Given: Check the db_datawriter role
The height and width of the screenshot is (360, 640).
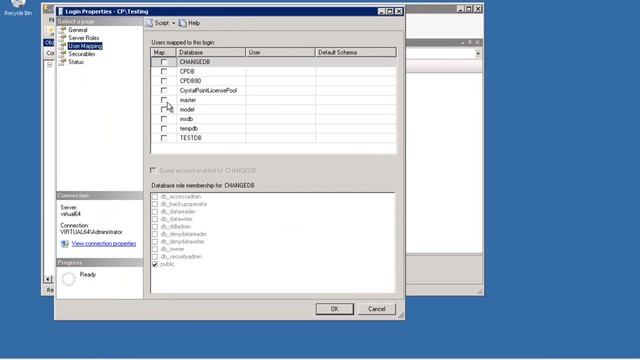Looking at the screenshot, I should click(x=155, y=219).
